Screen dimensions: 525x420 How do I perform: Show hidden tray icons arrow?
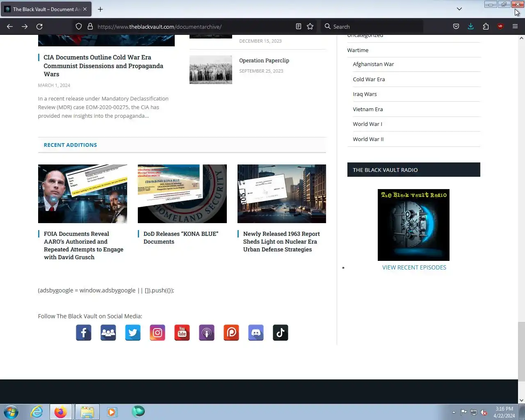click(454, 412)
